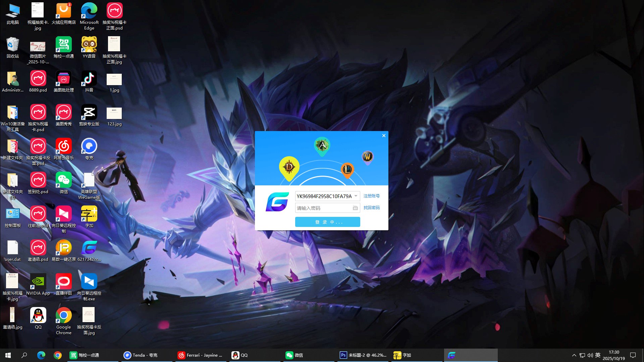Click the orange L game pin icon
Image resolution: width=644 pixels, height=362 pixels.
click(x=347, y=170)
